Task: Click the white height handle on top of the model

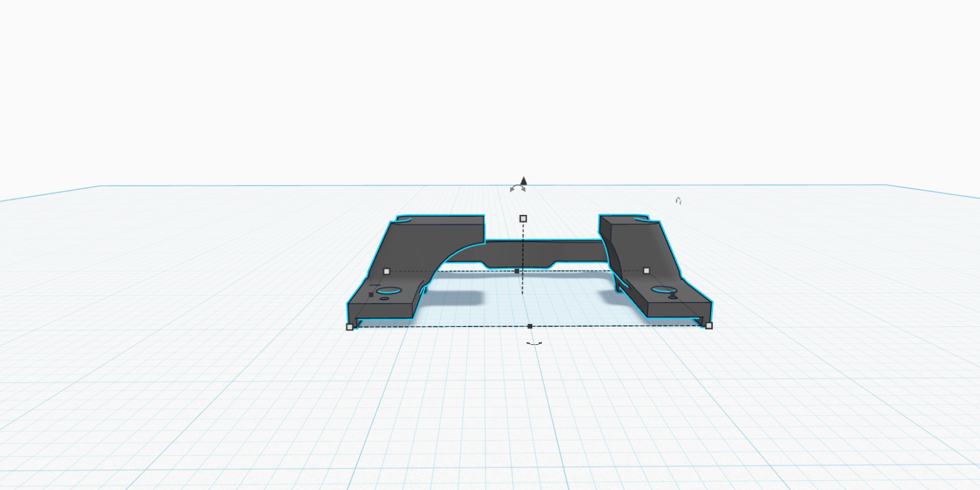Action: 523,219
